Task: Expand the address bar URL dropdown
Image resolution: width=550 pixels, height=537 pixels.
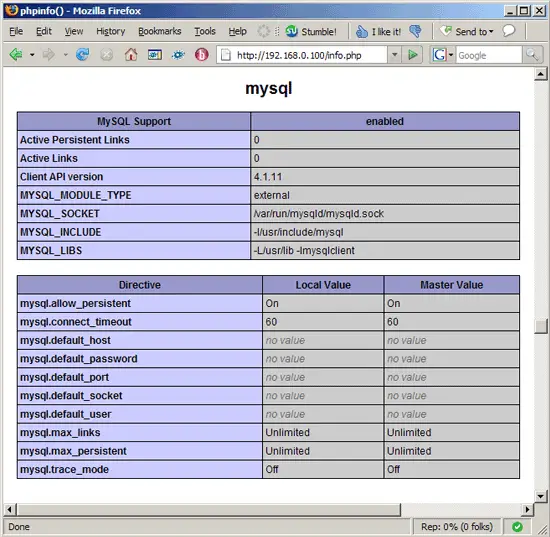Action: coord(395,55)
